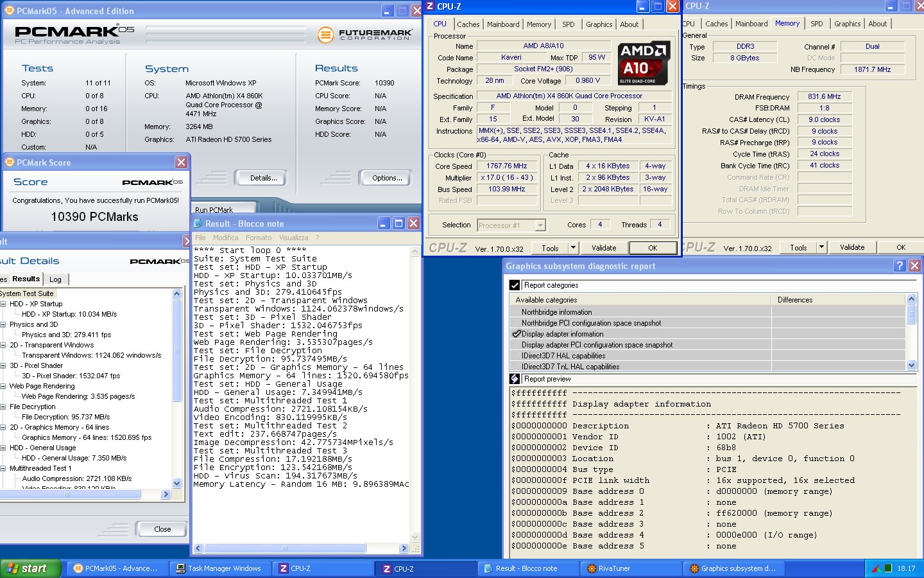Click the notepad icon in Result title bar
924x578 pixels.
point(198,223)
